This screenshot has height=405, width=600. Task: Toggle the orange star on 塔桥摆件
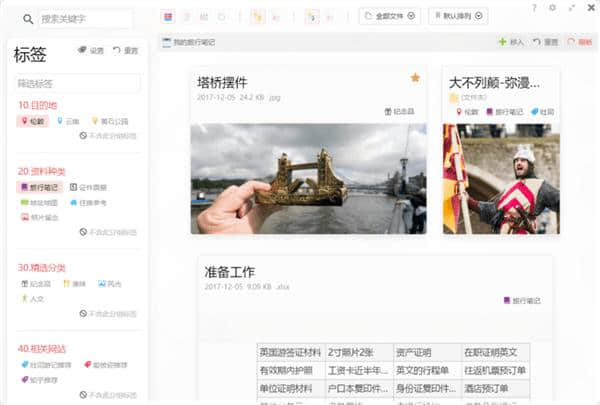(x=415, y=78)
